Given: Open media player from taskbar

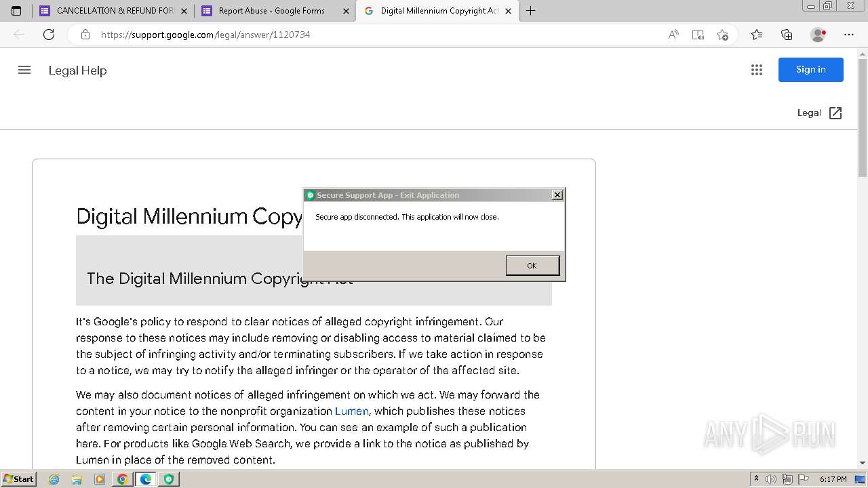Looking at the screenshot, I should (x=100, y=479).
